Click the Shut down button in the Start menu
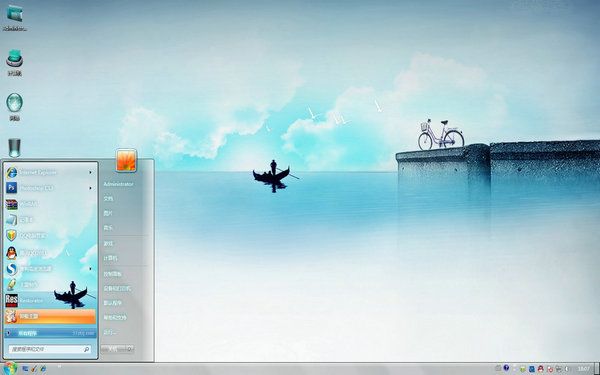 (x=113, y=349)
